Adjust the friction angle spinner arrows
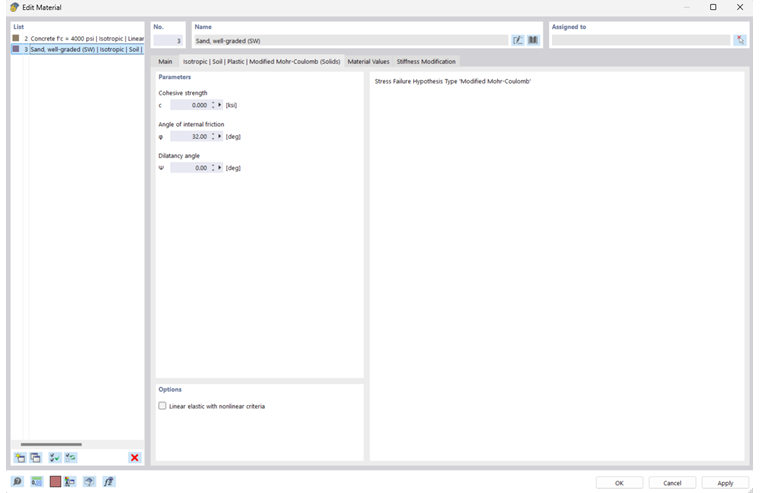This screenshot has width=760, height=493. pyautogui.click(x=213, y=137)
